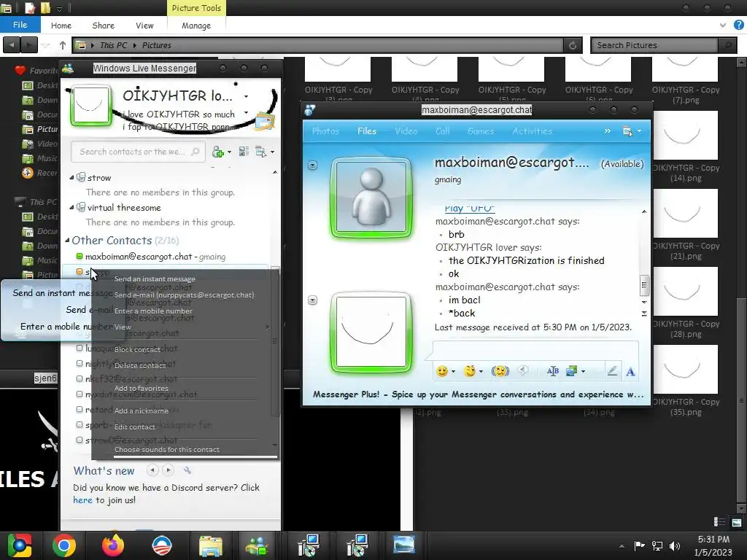Screen dimensions: 747x560
Task: Collapse the strow contact group
Action: (71, 178)
